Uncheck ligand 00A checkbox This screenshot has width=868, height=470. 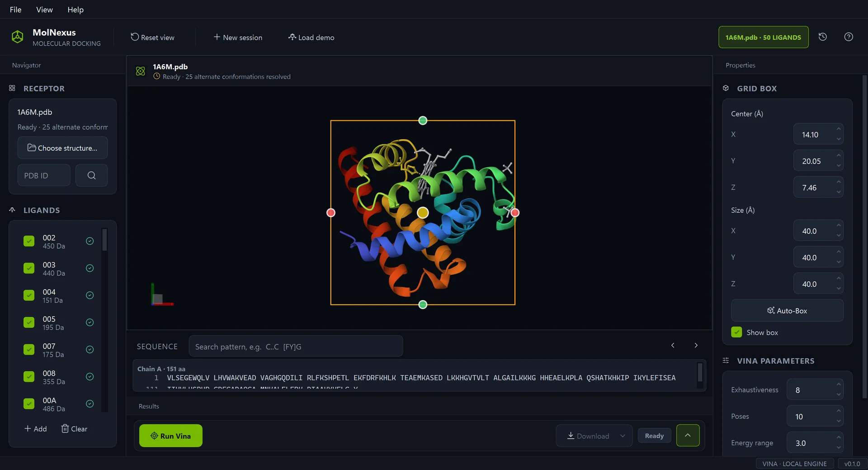click(x=29, y=404)
